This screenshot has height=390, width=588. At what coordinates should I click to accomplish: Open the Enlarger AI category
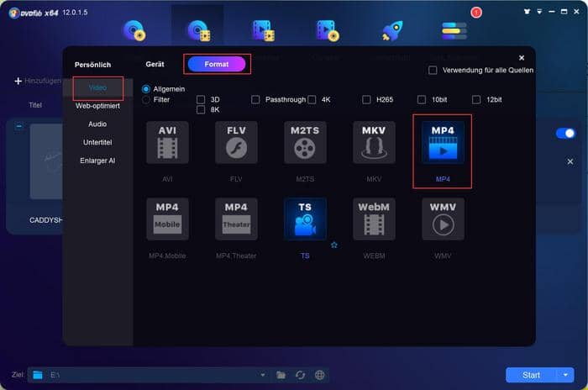[97, 161]
